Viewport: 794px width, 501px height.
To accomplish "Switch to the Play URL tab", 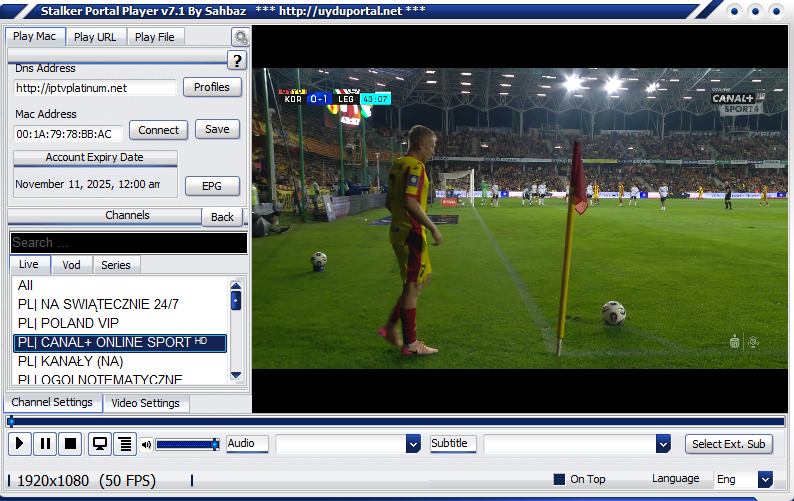I will pyautogui.click(x=95, y=37).
